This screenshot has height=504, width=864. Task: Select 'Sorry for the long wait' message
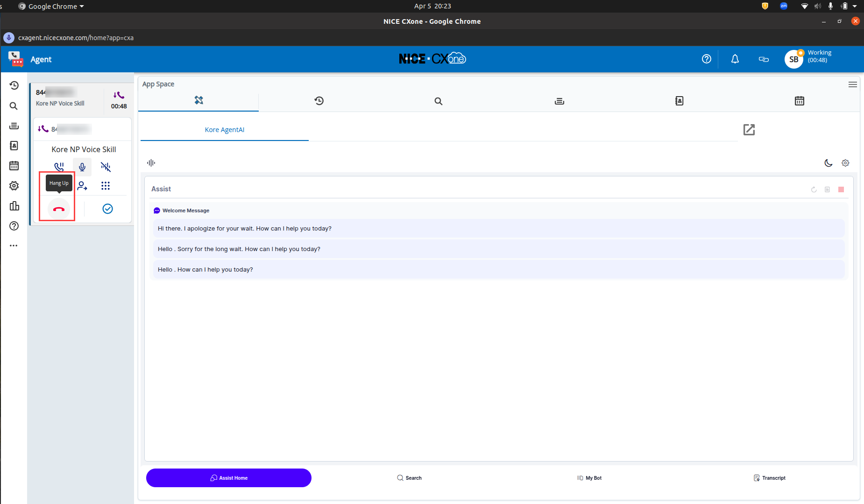(499, 249)
